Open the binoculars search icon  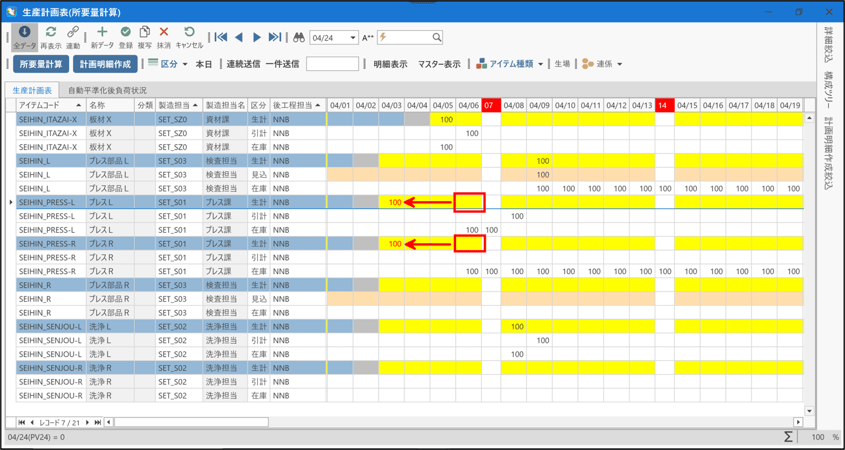298,38
